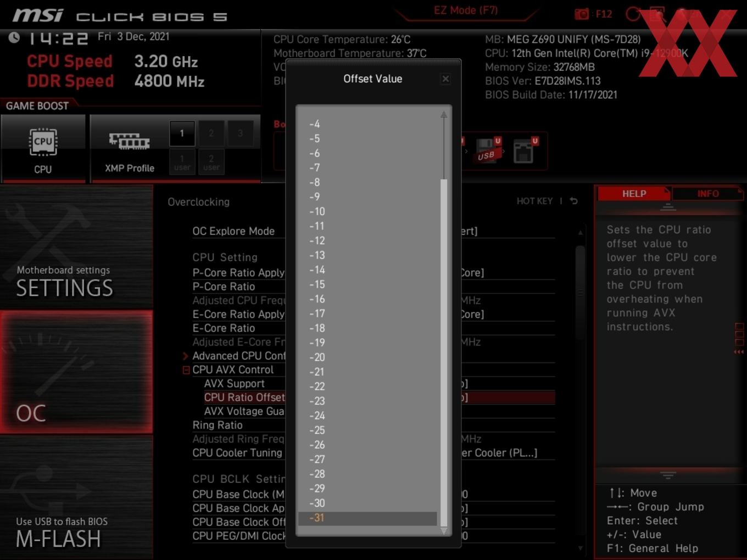Open M-FLASH to flash BIOS
Screen dimensions: 747x560
76,497
